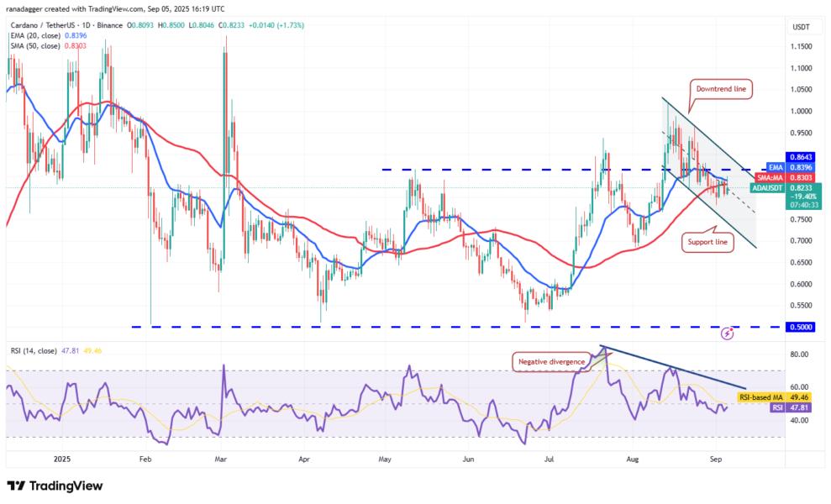Select the SMA (50, close) indicator legend

[x=48, y=46]
